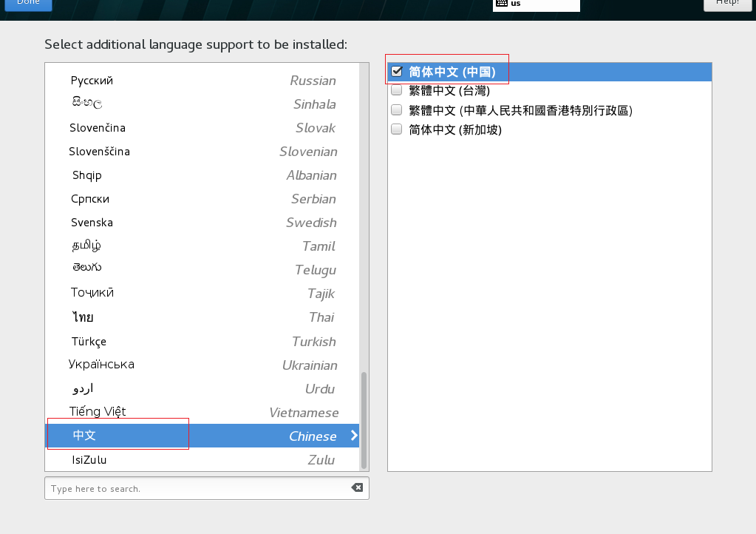Select Українська (Ukrainian)

click(x=202, y=365)
